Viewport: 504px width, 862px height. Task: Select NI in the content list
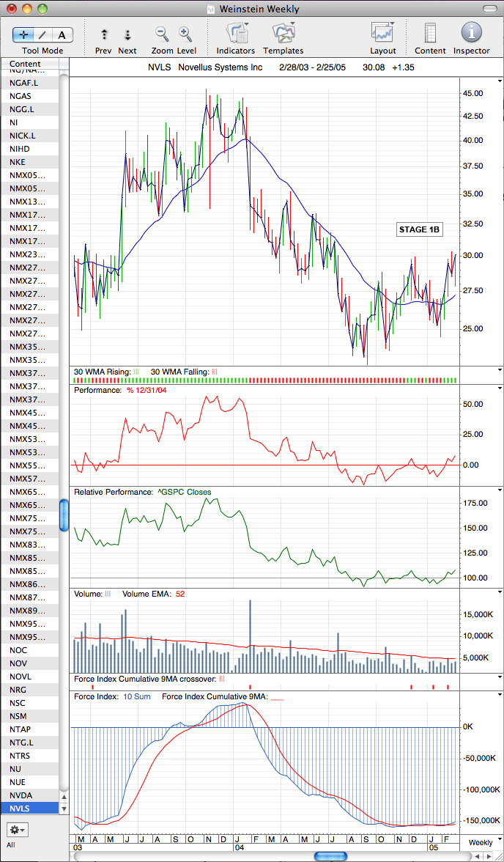pos(29,122)
